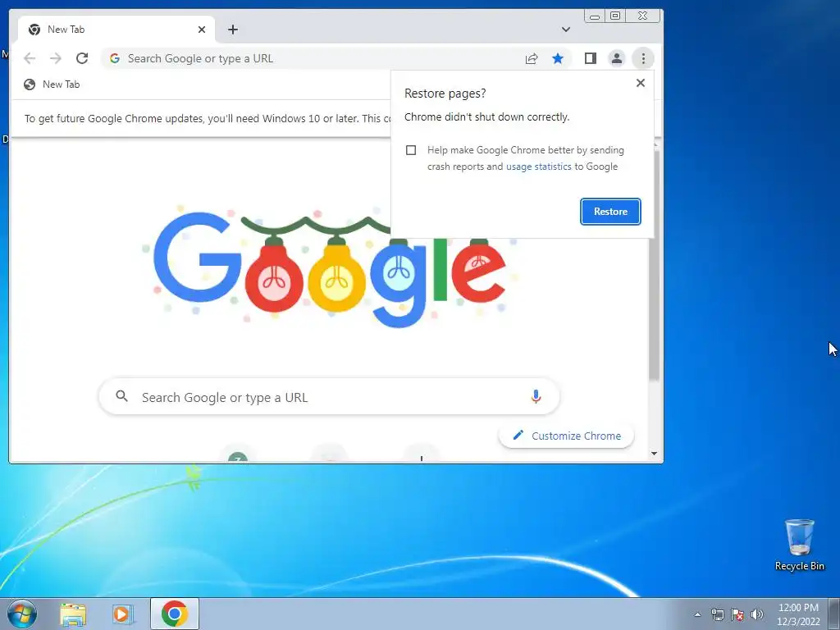Click the network tray icon
Screen dimensions: 840x630
717,614
